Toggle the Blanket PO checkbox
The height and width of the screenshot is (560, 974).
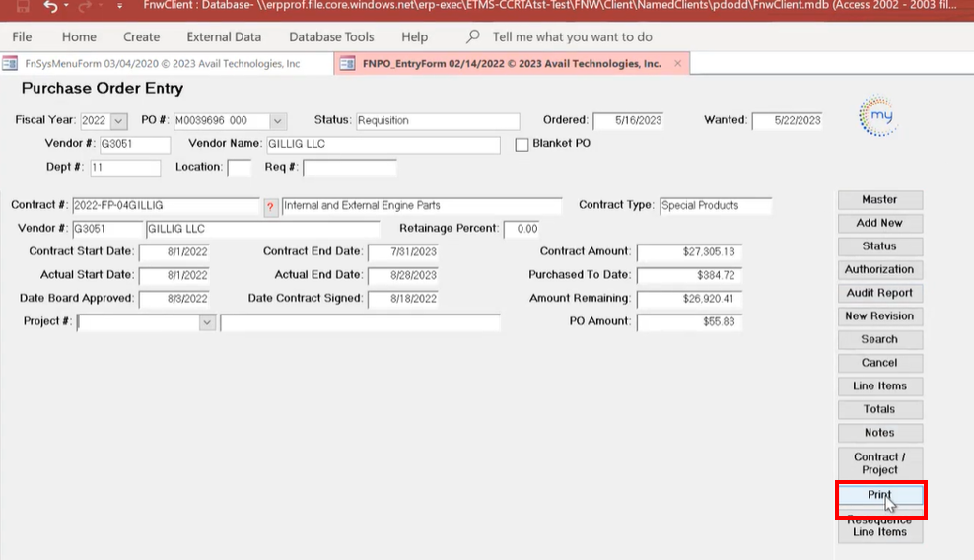pyautogui.click(x=522, y=144)
